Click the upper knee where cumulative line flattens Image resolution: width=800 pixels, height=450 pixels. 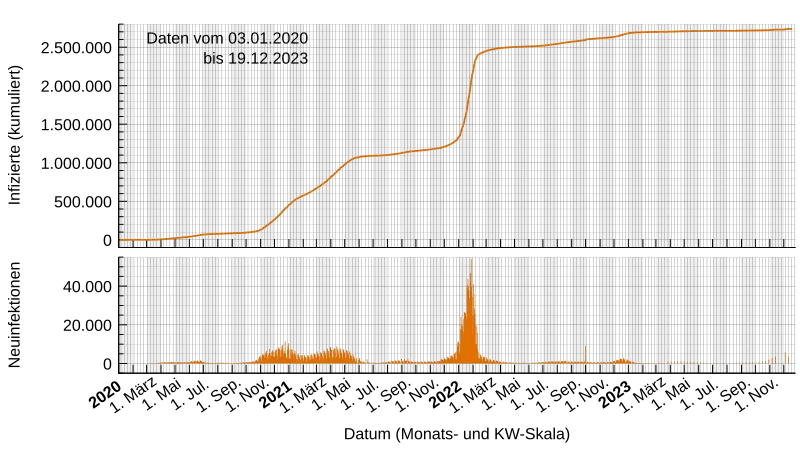point(481,52)
